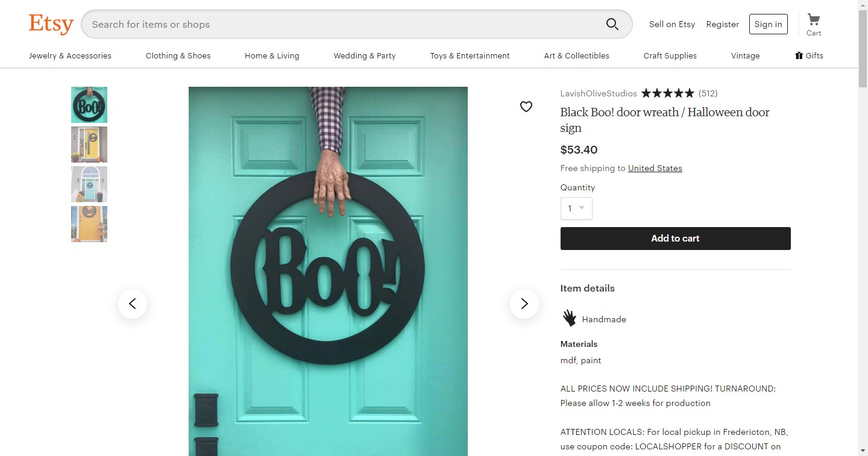Open the shopping cart

[x=813, y=25]
